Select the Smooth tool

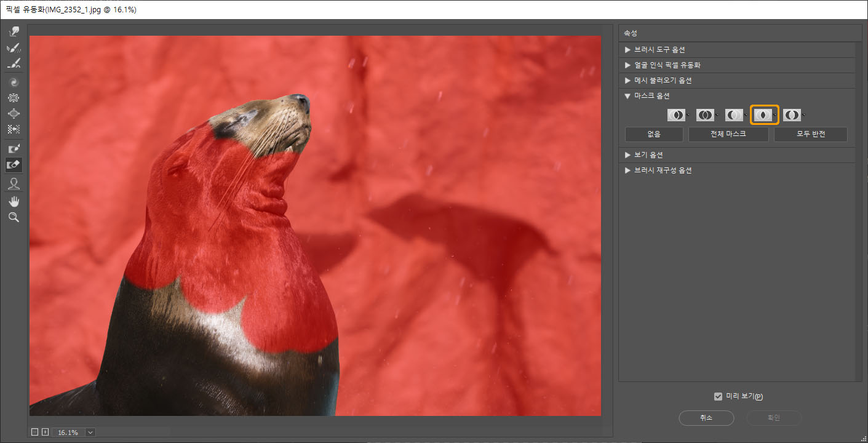[14, 63]
